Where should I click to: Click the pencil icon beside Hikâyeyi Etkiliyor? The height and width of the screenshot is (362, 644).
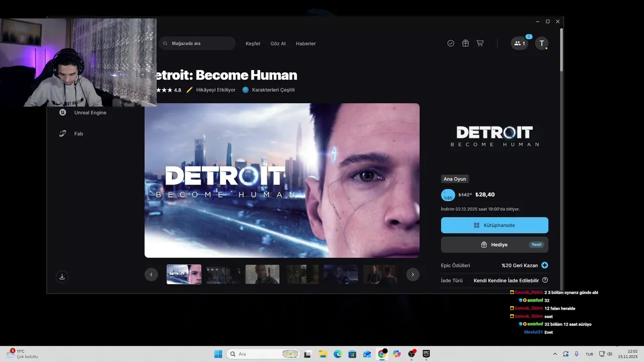(x=190, y=90)
